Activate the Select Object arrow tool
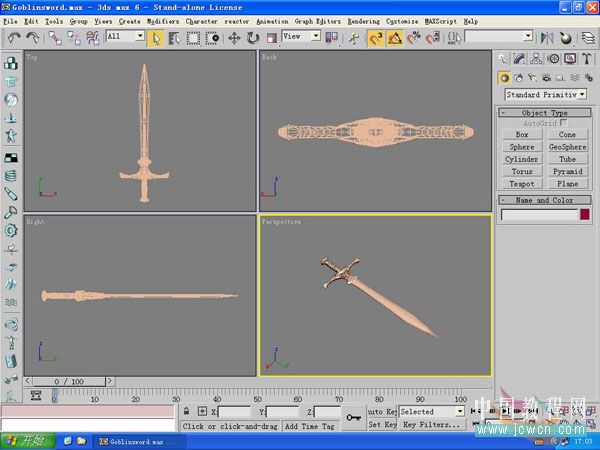Image resolution: width=600 pixels, height=450 pixels. tap(156, 38)
